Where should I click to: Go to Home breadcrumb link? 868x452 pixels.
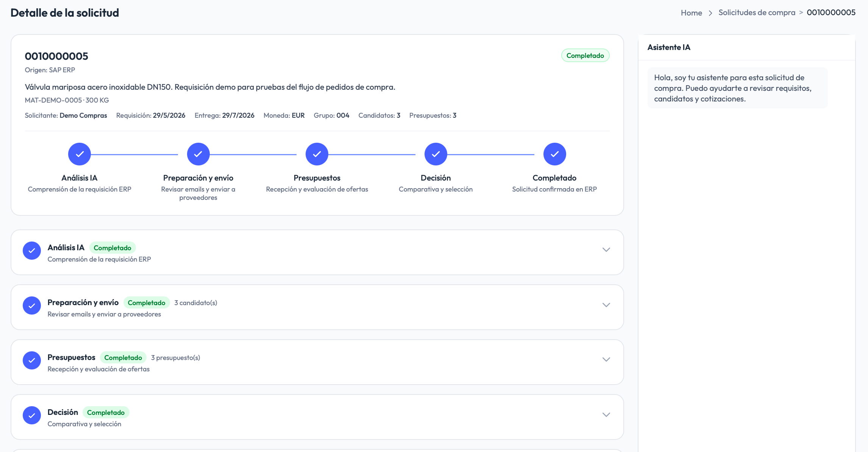tap(691, 13)
